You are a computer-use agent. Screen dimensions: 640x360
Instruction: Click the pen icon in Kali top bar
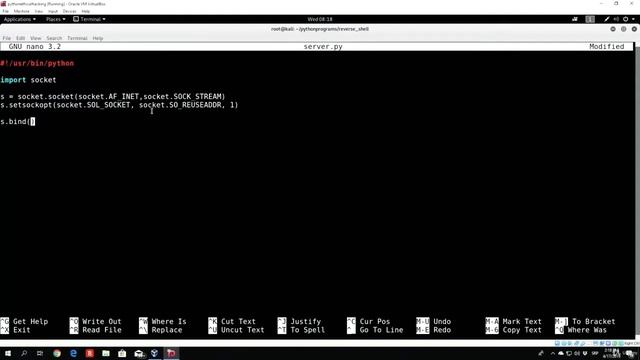pos(607,19)
